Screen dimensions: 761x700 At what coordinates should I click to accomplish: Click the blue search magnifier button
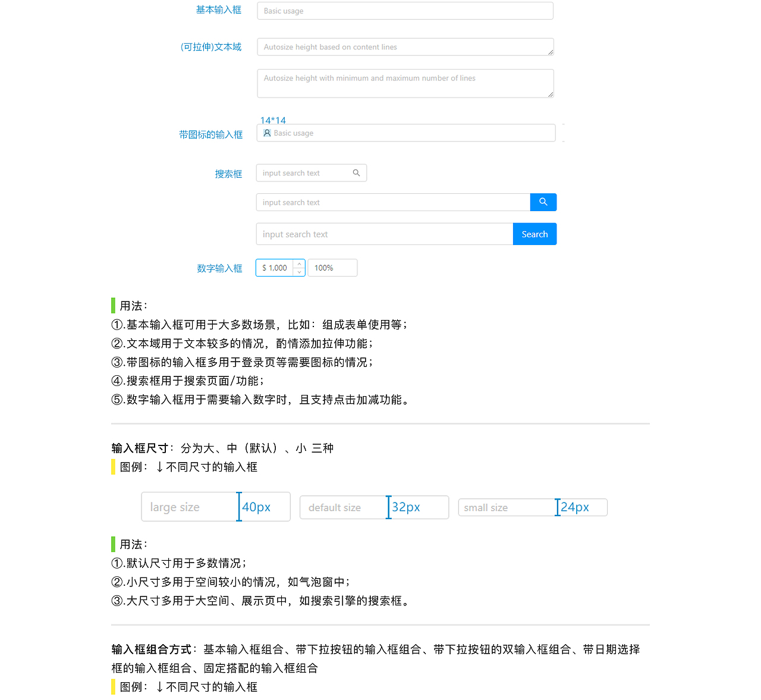543,202
